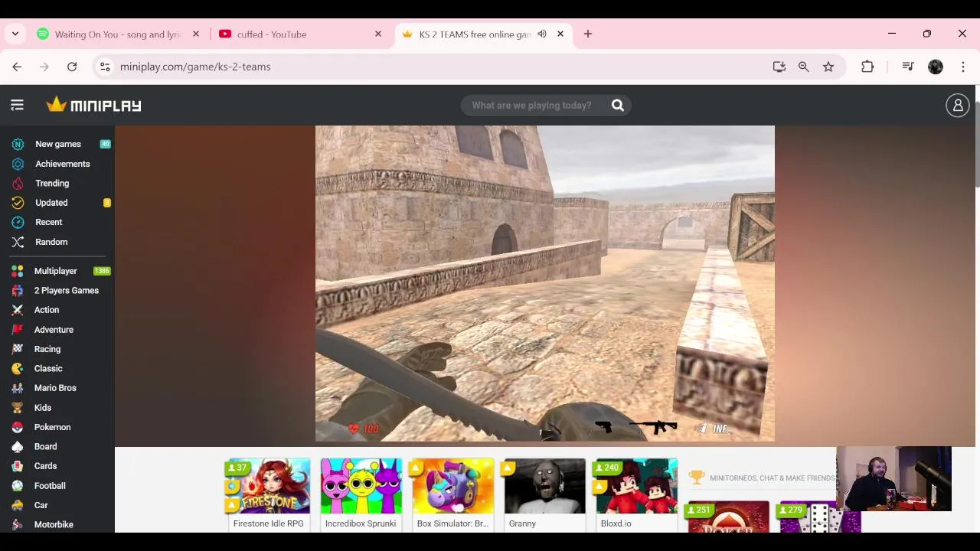Click the Miniplay crown logo
This screenshot has width=980, height=551.
[93, 106]
